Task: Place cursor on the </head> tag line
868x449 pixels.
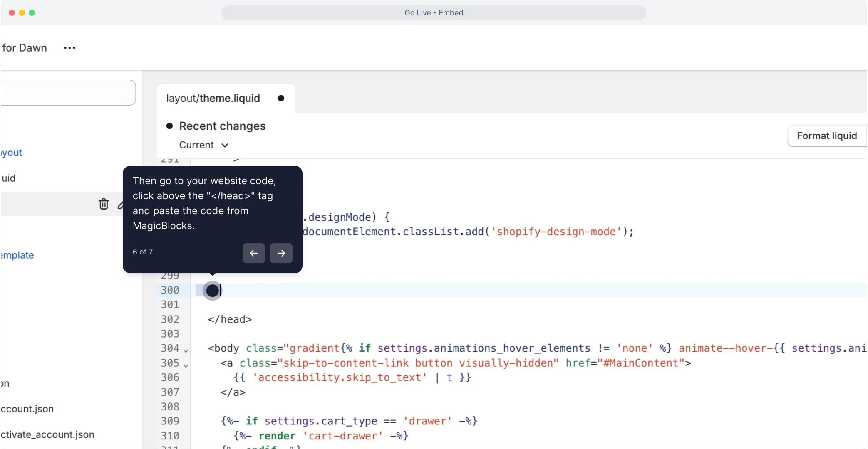Action: [x=230, y=319]
